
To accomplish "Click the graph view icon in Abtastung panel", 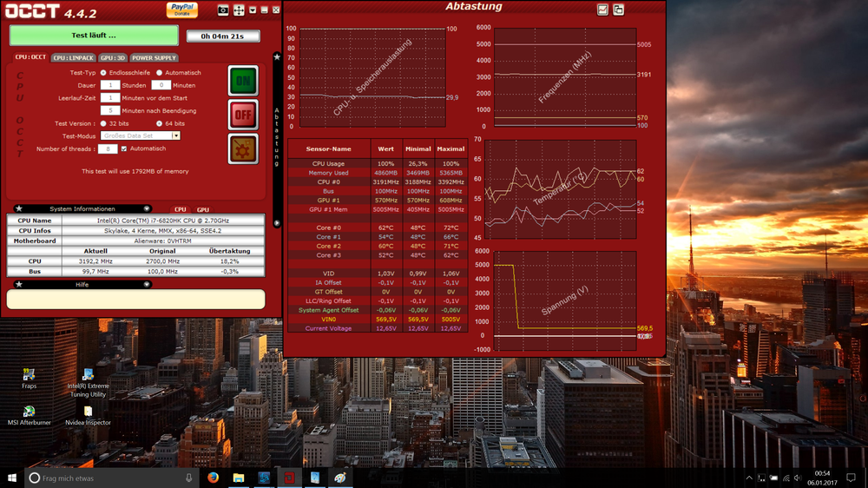I will pos(603,10).
